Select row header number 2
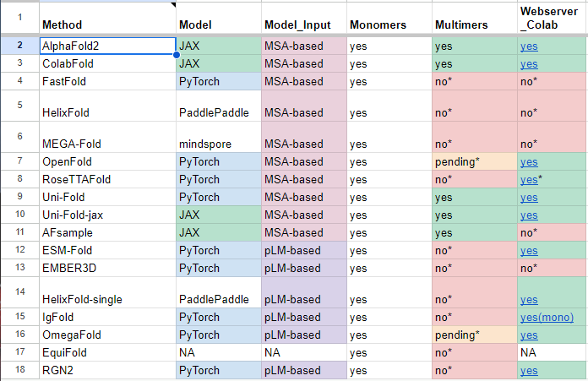This screenshot has height=381, width=588. (x=19, y=46)
